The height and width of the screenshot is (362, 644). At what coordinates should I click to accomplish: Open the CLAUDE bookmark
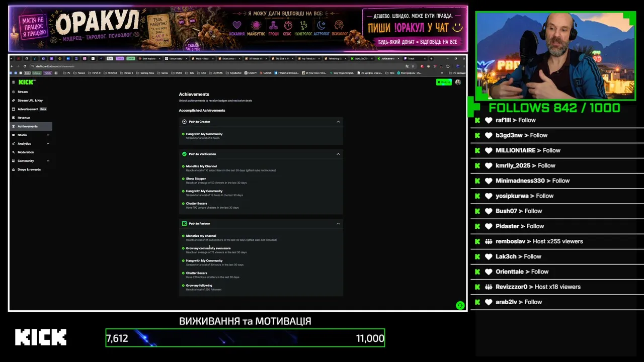pos(266,73)
